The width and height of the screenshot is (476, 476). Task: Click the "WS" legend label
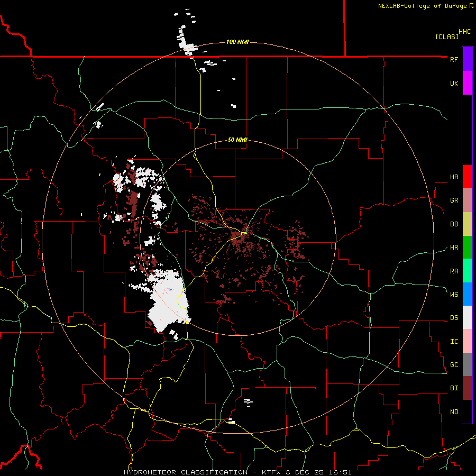click(x=454, y=294)
